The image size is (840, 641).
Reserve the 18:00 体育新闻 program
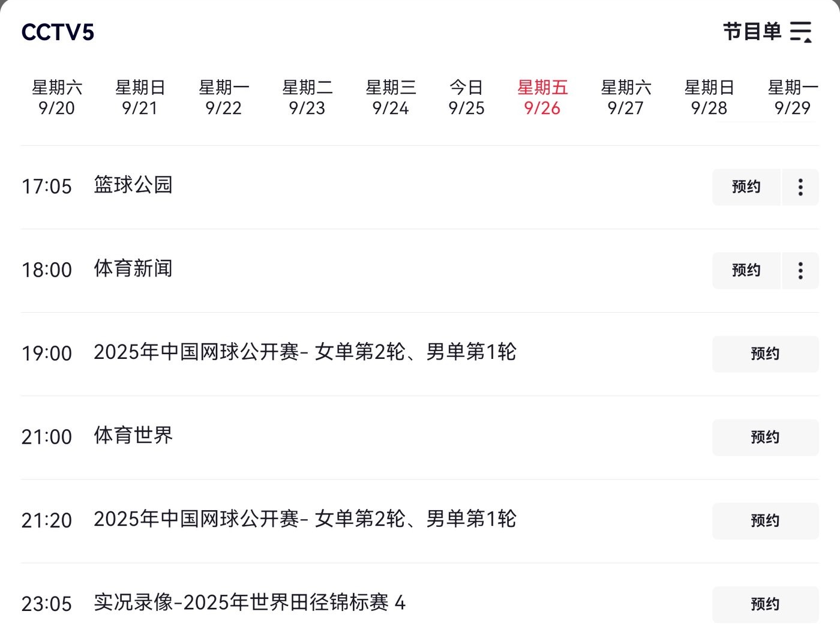tap(746, 271)
